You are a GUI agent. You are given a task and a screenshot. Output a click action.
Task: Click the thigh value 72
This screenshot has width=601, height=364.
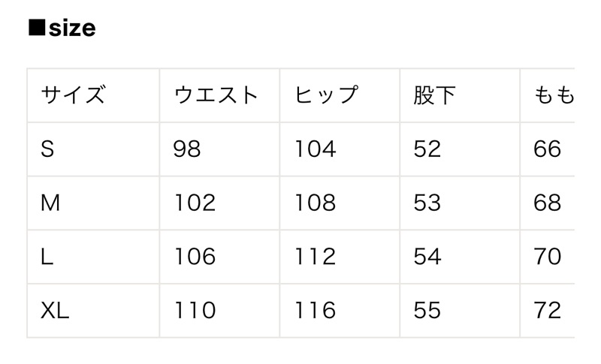coord(547,310)
